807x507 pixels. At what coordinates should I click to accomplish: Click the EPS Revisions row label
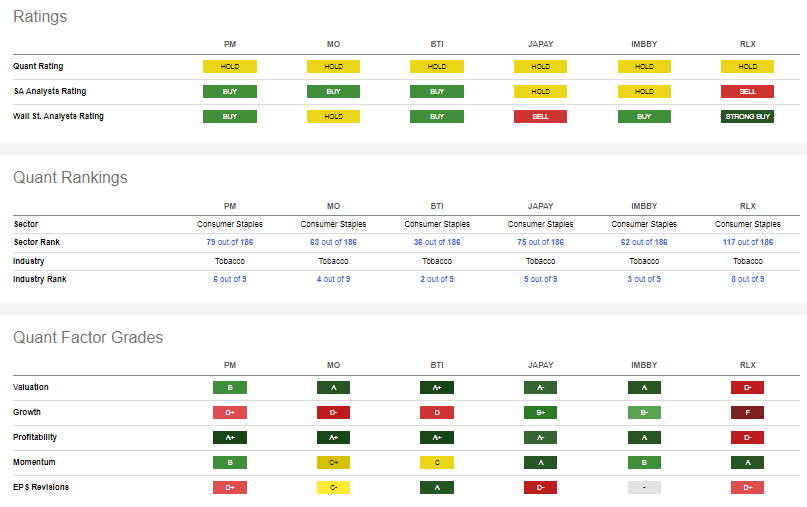coord(41,487)
